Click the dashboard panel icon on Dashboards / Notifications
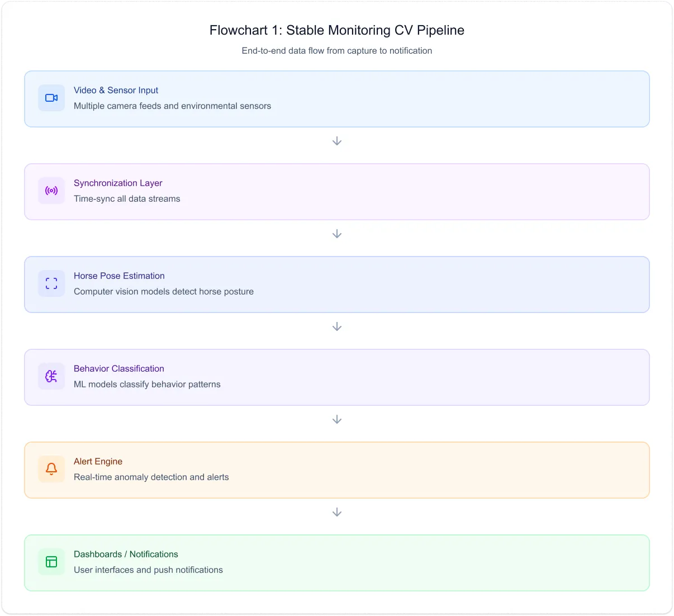Image resolution: width=674 pixels, height=616 pixels. click(51, 561)
